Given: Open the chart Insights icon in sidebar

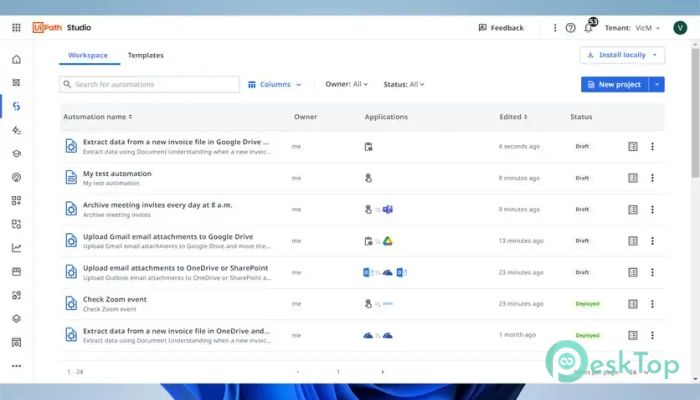Looking at the screenshot, I should pyautogui.click(x=17, y=248).
